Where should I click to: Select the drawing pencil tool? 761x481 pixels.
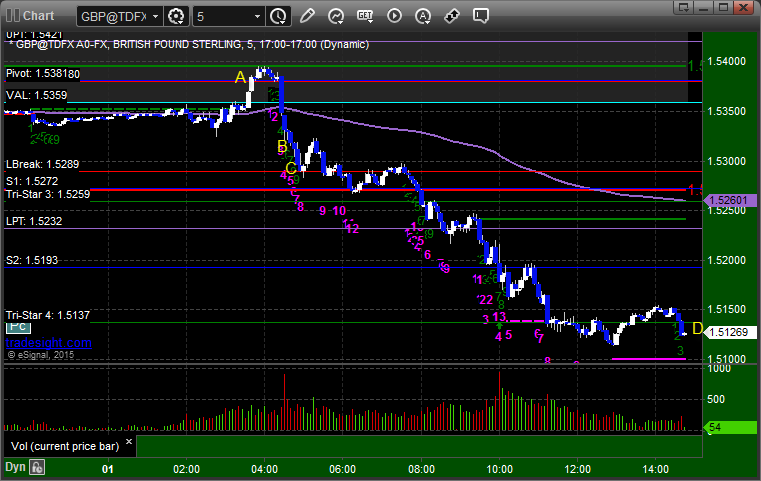(x=307, y=16)
